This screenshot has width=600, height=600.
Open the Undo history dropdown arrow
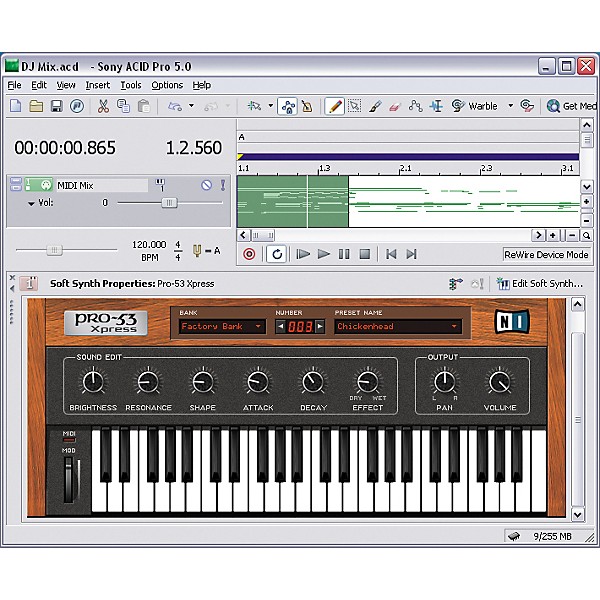click(191, 106)
